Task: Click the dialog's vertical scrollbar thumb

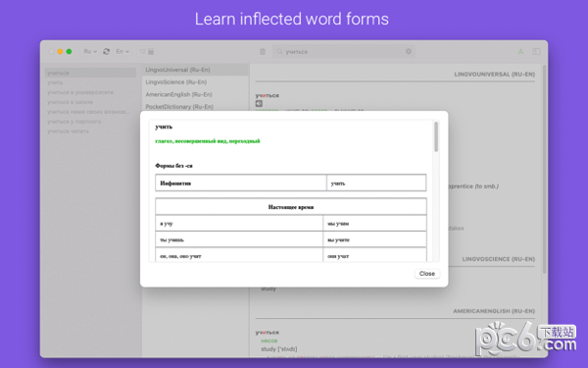Action: tap(436, 136)
